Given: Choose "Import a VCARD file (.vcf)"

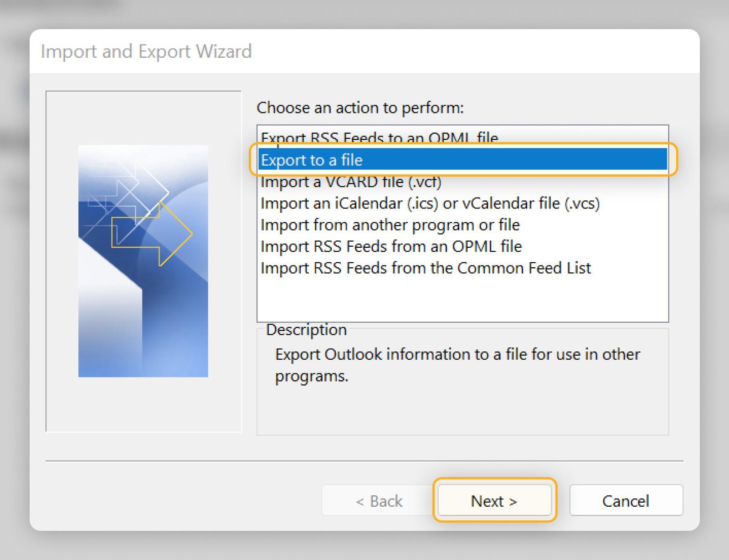Looking at the screenshot, I should tap(351, 181).
